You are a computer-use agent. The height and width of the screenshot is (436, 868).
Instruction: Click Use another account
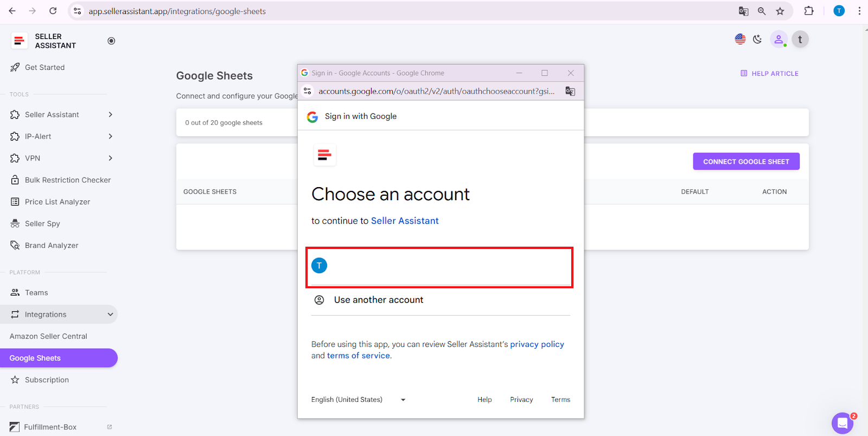(379, 300)
